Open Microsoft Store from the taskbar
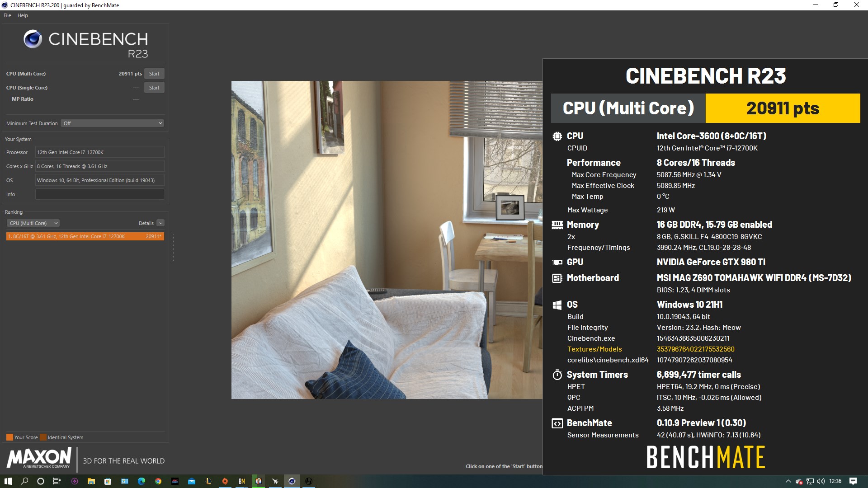This screenshot has width=868, height=488. coord(108,481)
